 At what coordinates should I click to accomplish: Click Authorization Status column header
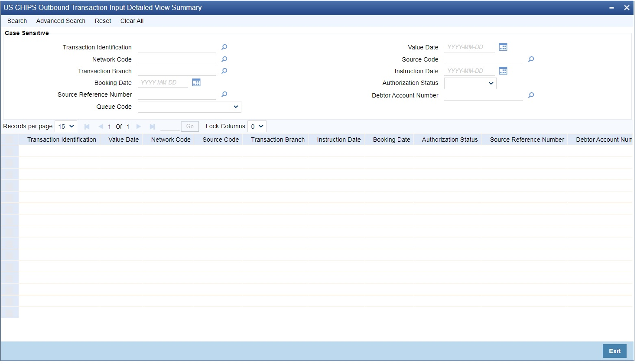click(x=450, y=140)
